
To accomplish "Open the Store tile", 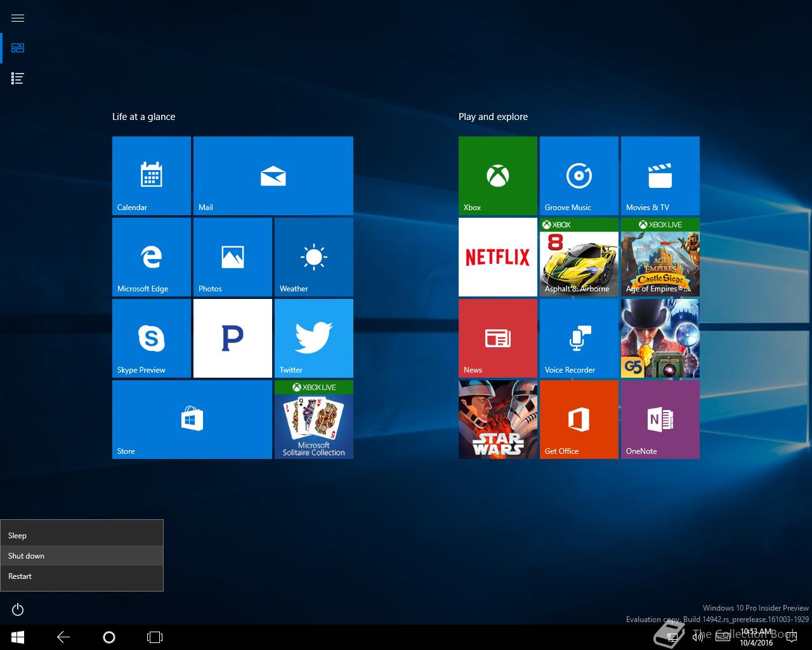I will (x=192, y=420).
